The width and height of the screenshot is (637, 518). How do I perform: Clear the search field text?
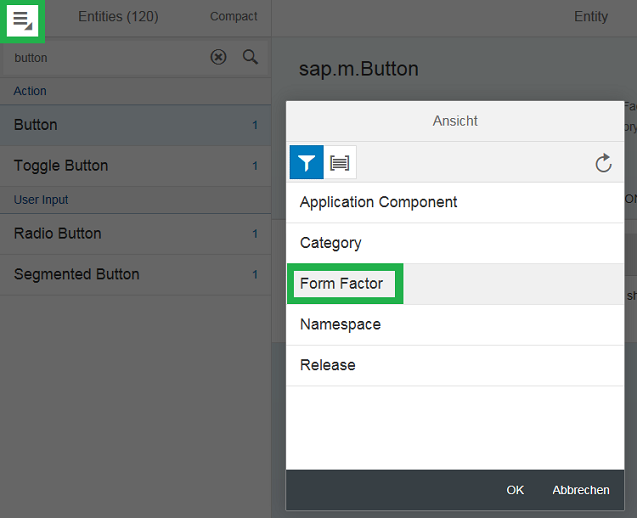[x=218, y=57]
